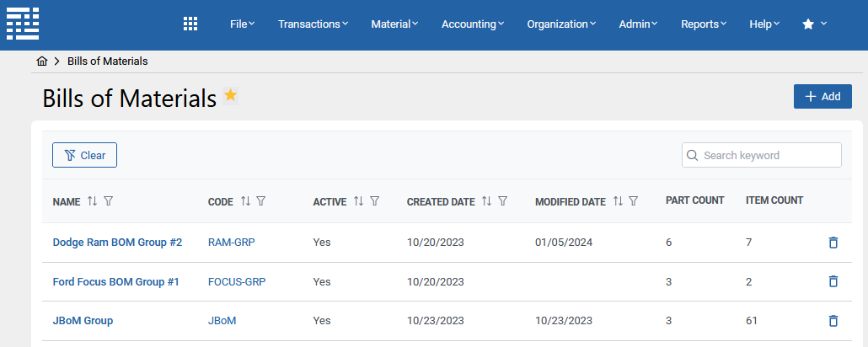Image resolution: width=868 pixels, height=347 pixels.
Task: Click the Bills of Materials breadcrumb text
Action: click(107, 61)
